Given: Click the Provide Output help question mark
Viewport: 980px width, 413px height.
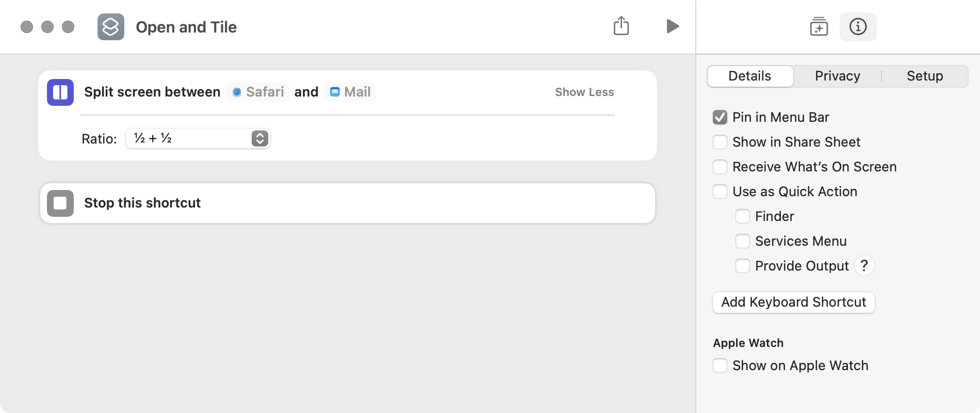Looking at the screenshot, I should coord(864,266).
